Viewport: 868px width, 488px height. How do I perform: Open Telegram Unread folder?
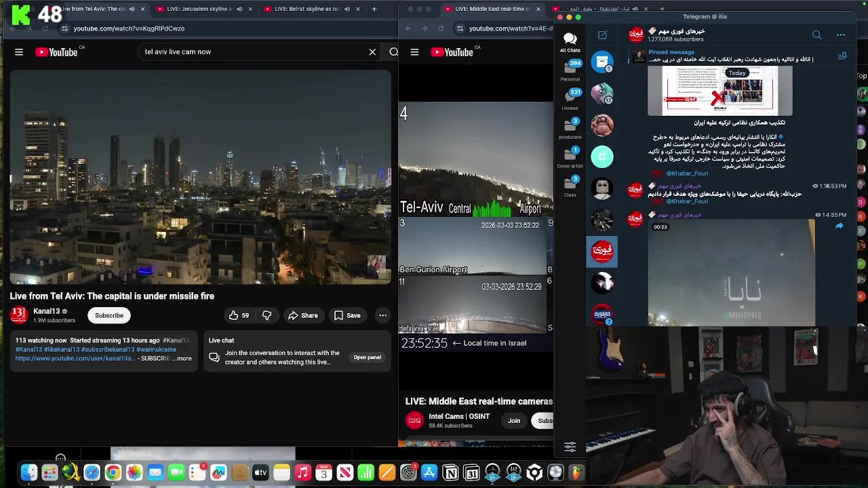[570, 100]
